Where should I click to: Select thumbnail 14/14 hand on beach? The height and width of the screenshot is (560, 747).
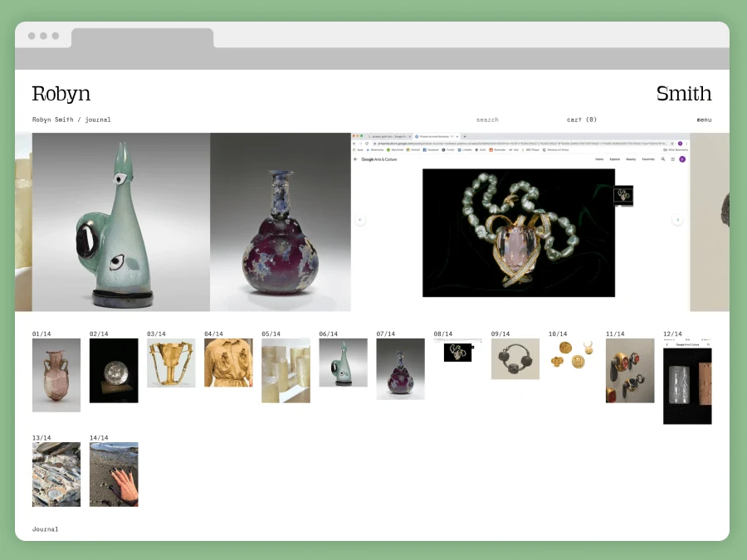pos(114,475)
